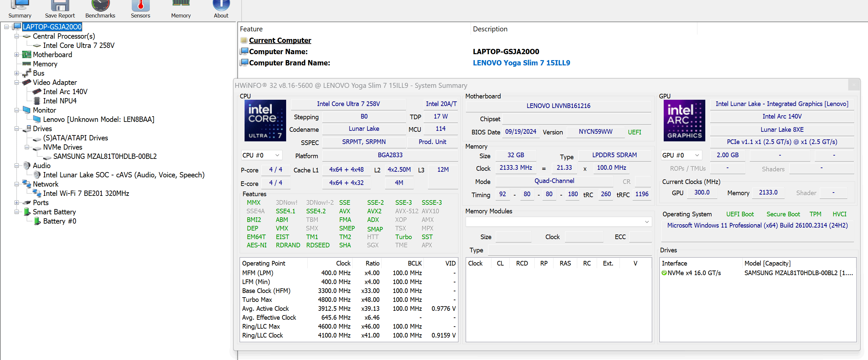Expand the Ports tree node
Image resolution: width=868 pixels, height=360 pixels.
(17, 202)
